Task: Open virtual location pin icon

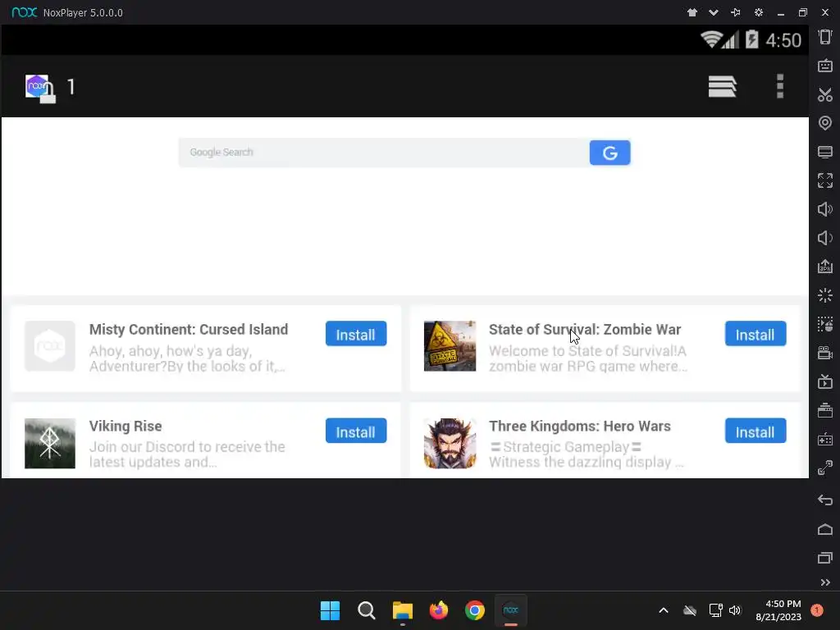Action: (x=825, y=123)
